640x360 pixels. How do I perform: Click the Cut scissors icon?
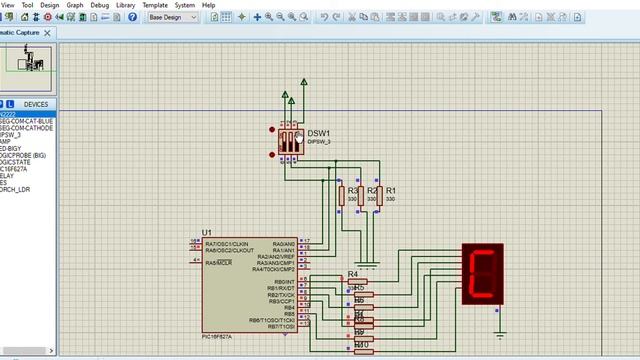pyautogui.click(x=351, y=17)
